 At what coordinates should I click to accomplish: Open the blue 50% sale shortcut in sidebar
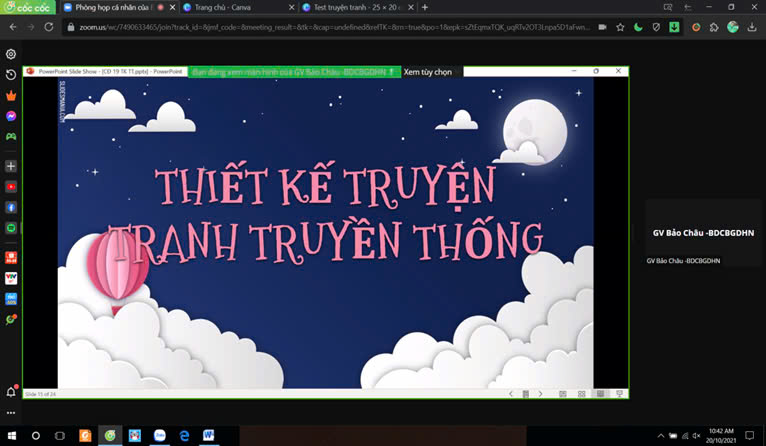point(11,299)
